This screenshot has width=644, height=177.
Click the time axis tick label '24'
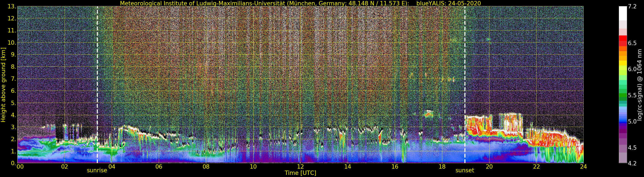[x=583, y=166]
